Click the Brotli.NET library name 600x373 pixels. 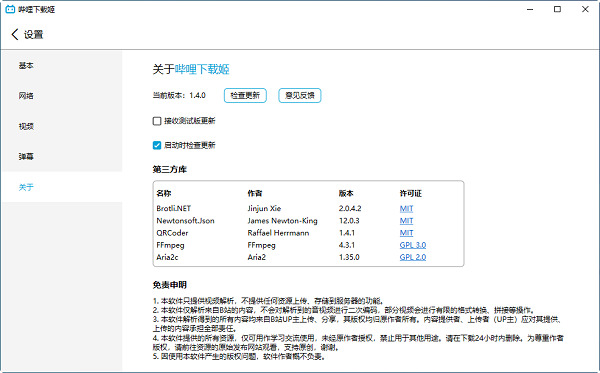[174, 208]
